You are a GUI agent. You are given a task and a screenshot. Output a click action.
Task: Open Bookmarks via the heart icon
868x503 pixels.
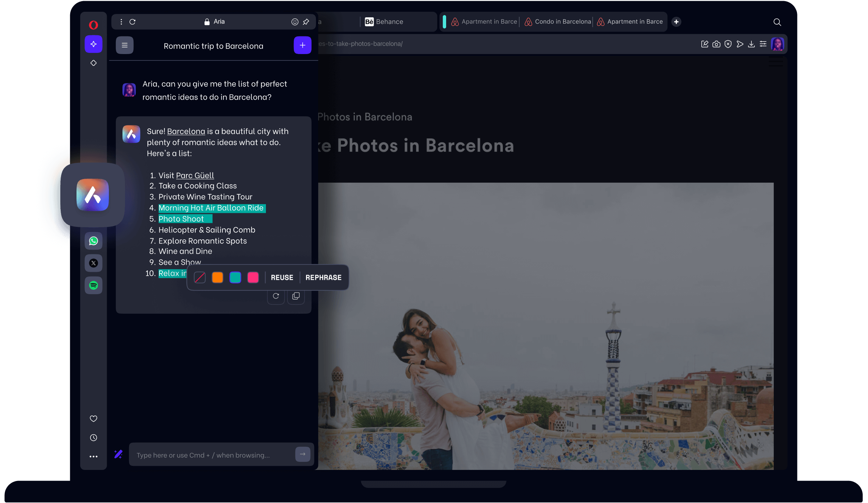(x=93, y=418)
